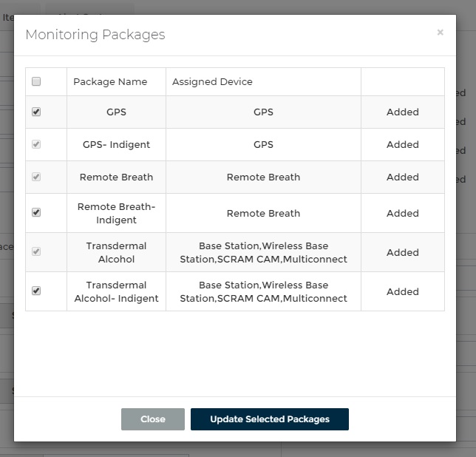Toggle the Transdermal Alcohol package checkbox
Screen dimensions: 476x457
(x=36, y=252)
